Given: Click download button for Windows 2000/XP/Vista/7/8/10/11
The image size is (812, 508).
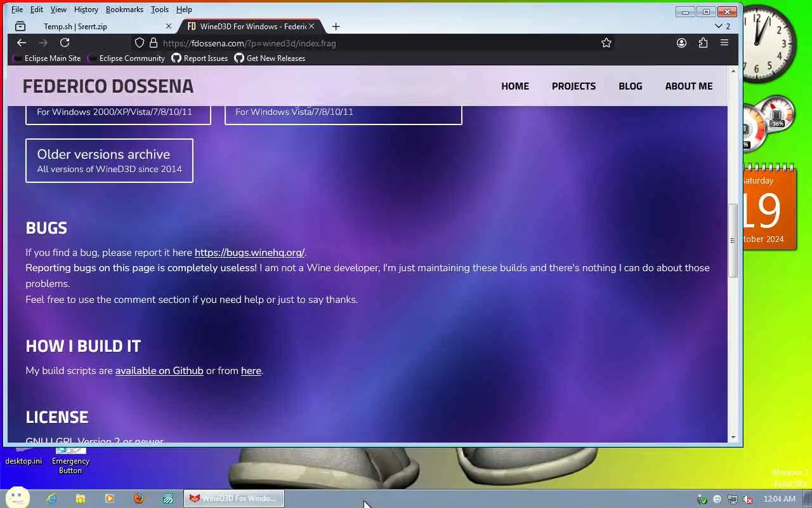Looking at the screenshot, I should coord(118,114).
